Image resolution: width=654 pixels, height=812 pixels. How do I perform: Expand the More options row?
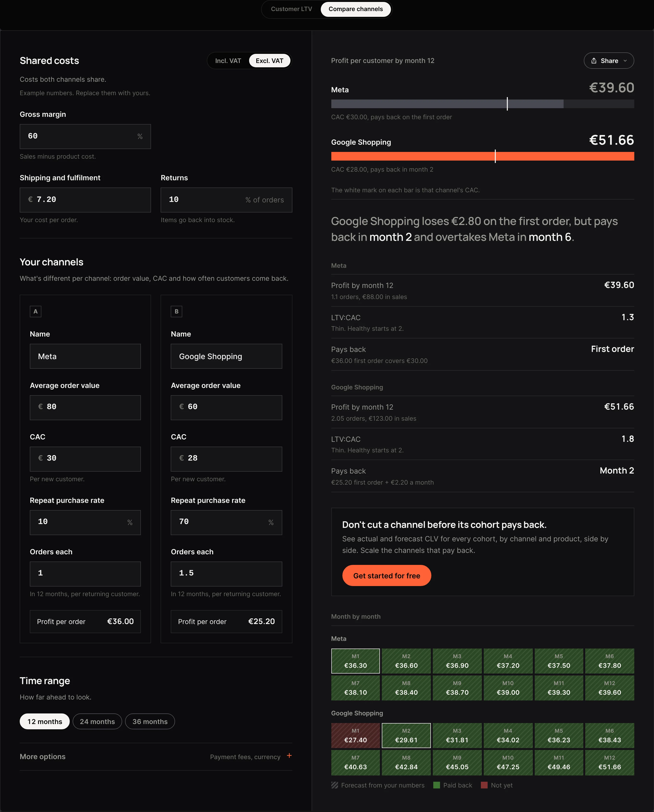pyautogui.click(x=156, y=757)
